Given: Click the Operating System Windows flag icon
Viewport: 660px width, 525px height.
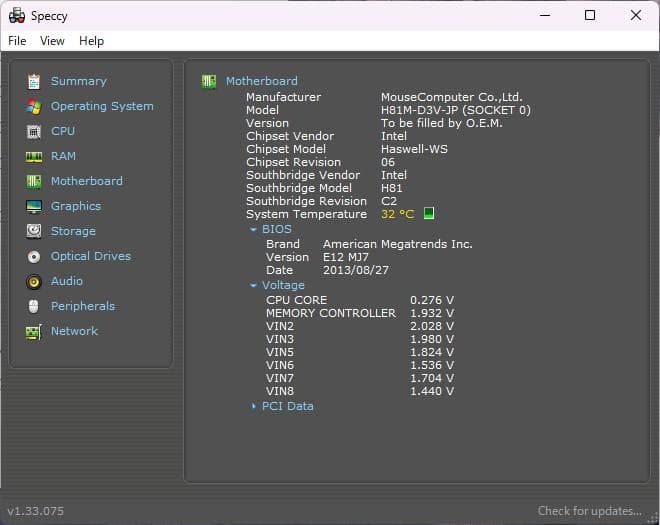Looking at the screenshot, I should (34, 107).
